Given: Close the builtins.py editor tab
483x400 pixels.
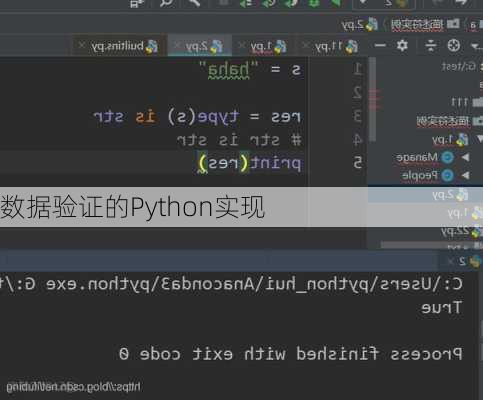Looking at the screenshot, I should pos(82,45).
